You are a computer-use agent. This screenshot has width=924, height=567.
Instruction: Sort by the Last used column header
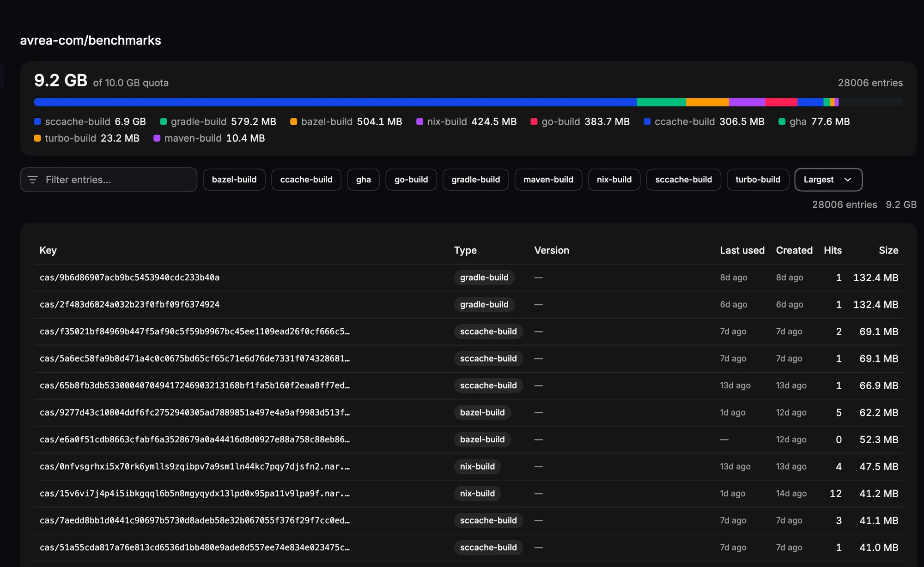click(742, 250)
